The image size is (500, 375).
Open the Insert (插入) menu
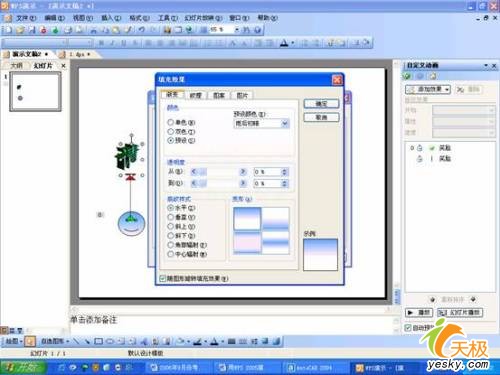(x=111, y=18)
